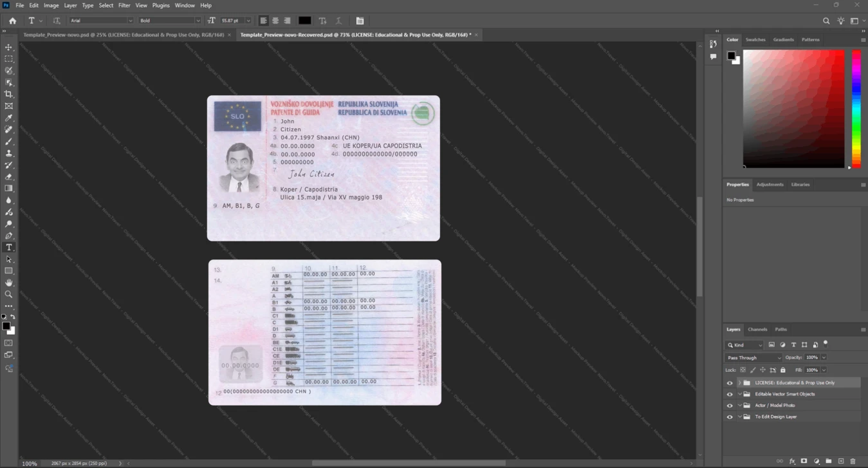The image size is (868, 468).
Task: Toggle visibility of Editable Vector Smart Objects
Action: [730, 394]
